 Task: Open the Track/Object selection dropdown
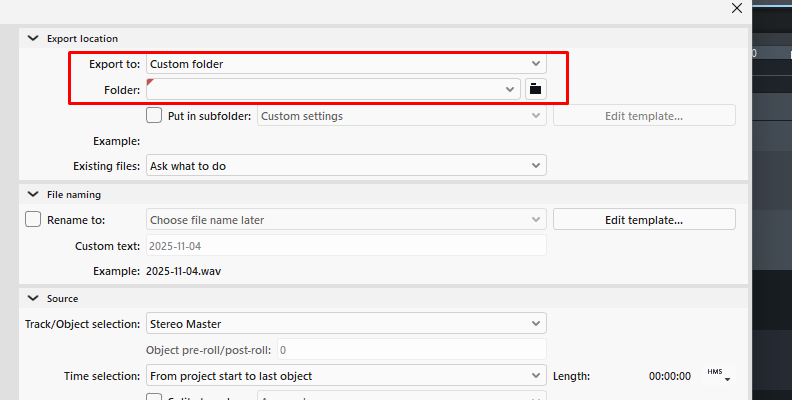(x=345, y=324)
